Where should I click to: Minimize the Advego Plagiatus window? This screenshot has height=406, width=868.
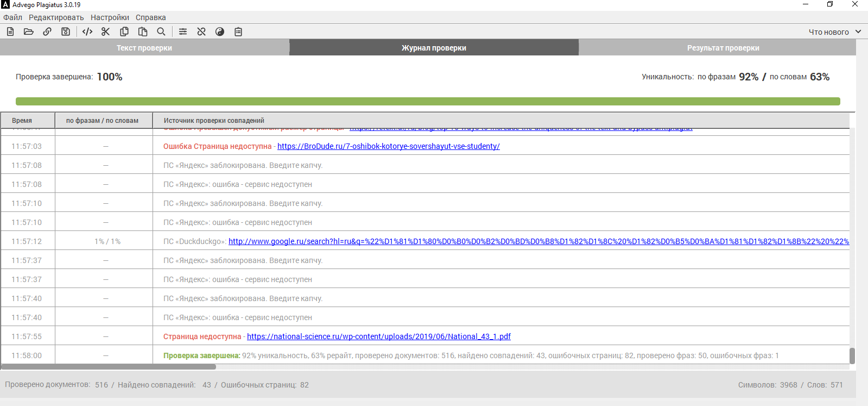click(x=806, y=4)
